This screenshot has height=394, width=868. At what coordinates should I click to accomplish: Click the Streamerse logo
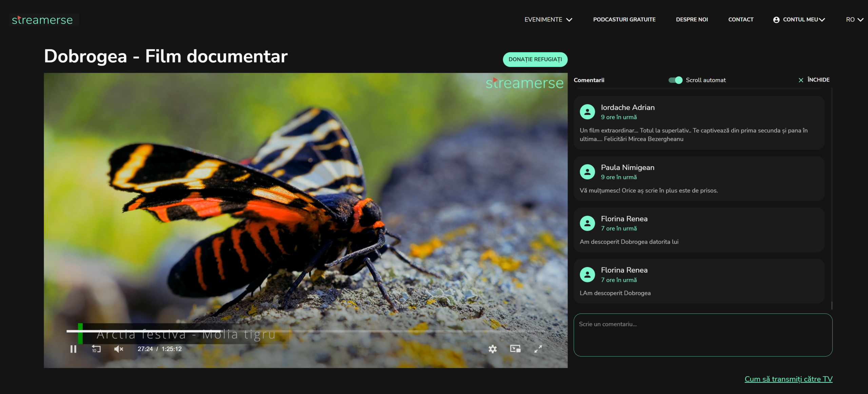coord(42,20)
